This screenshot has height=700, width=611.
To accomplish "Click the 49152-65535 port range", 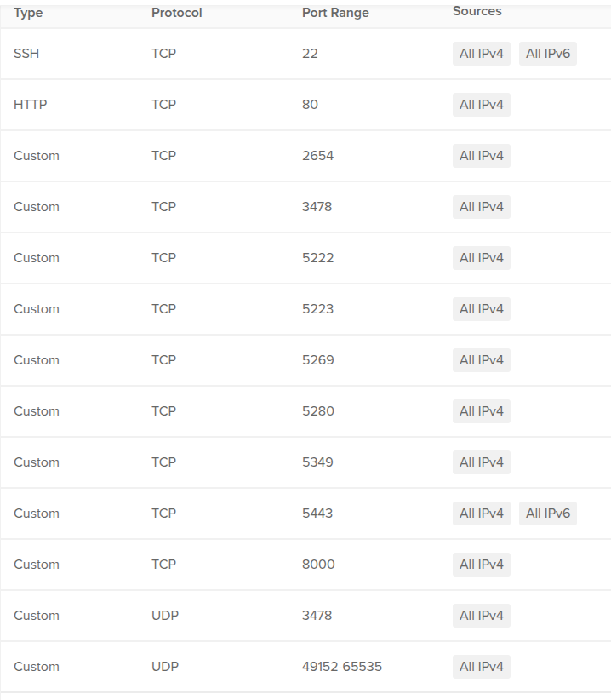I will click(x=342, y=667).
